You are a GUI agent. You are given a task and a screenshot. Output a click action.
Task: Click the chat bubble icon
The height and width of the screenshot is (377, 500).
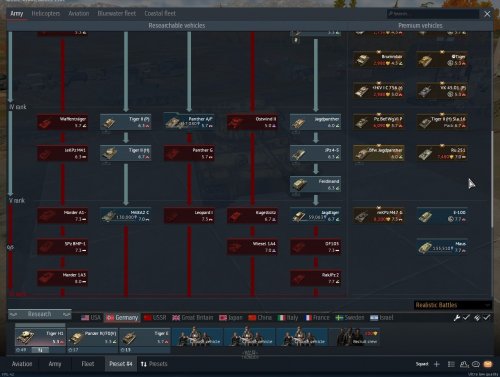pos(476,364)
